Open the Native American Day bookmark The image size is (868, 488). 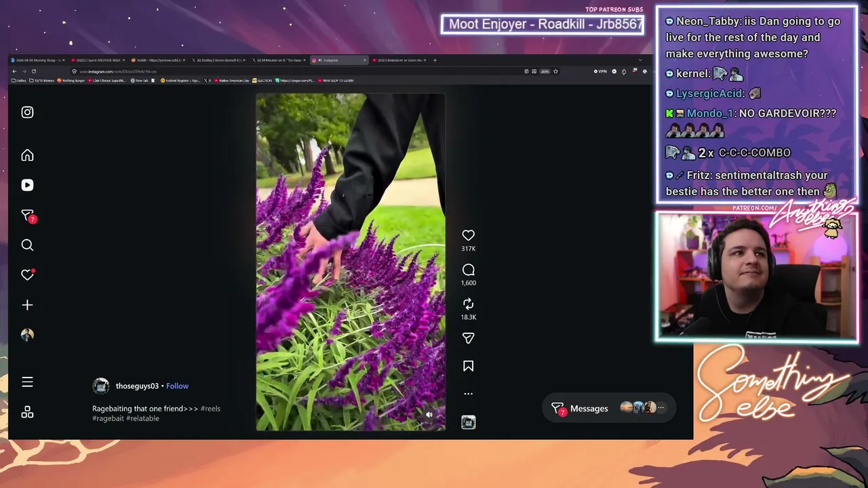click(232, 81)
